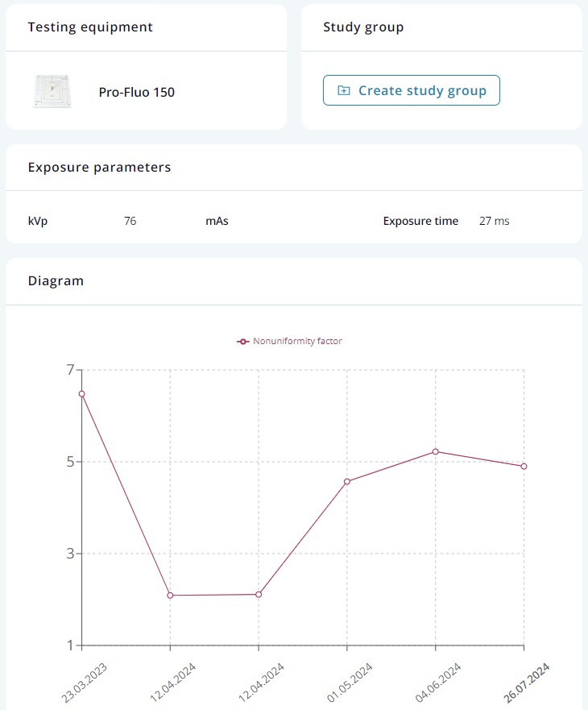The width and height of the screenshot is (588, 710).
Task: Click the kVp value 76
Action: [x=130, y=221]
